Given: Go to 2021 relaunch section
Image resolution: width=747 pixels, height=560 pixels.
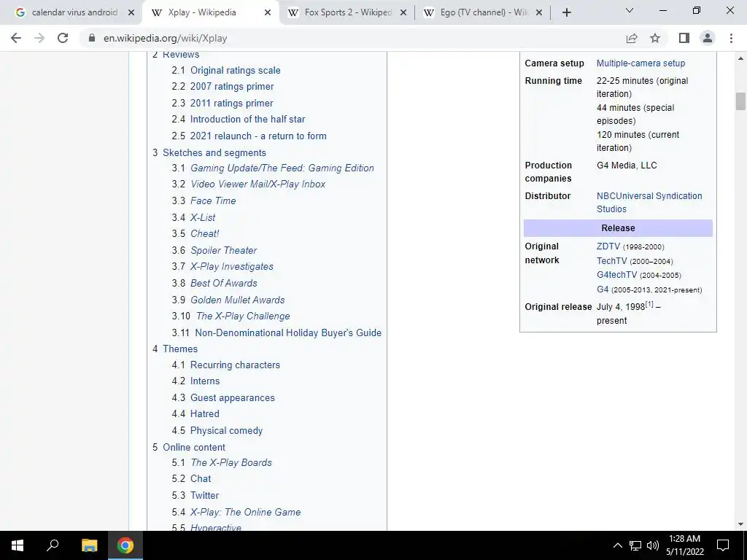Looking at the screenshot, I should coord(258,136).
